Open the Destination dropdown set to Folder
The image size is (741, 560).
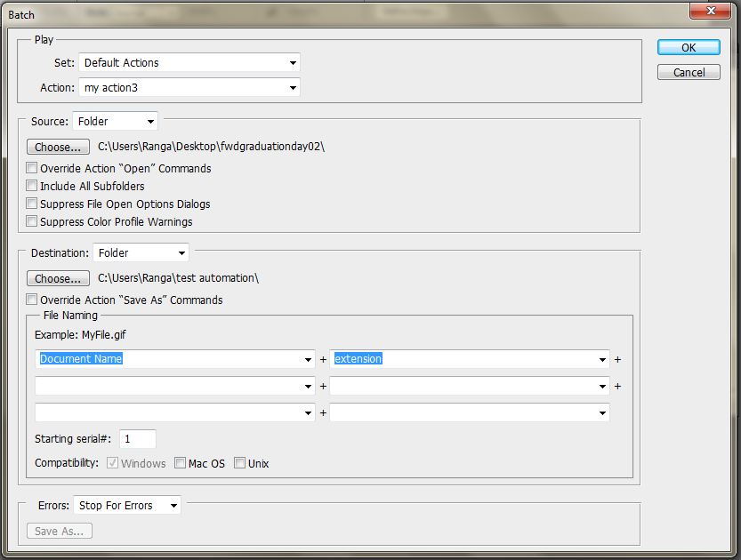coord(141,252)
